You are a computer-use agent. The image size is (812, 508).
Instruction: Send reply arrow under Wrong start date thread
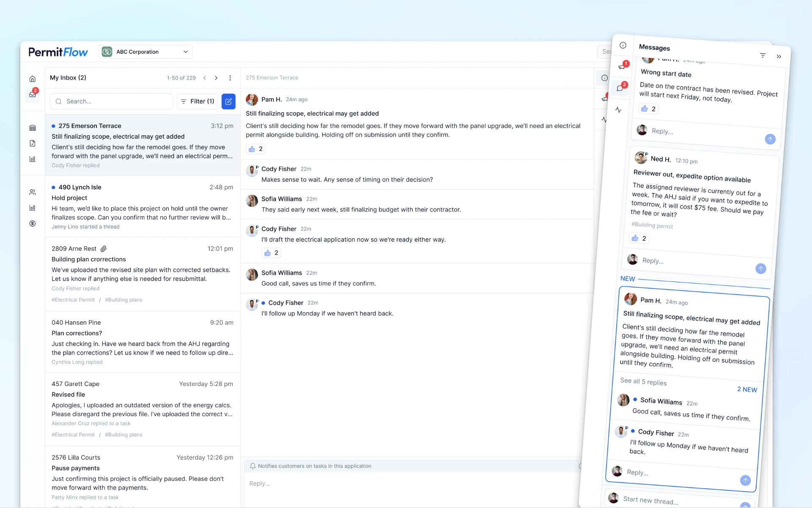(770, 139)
